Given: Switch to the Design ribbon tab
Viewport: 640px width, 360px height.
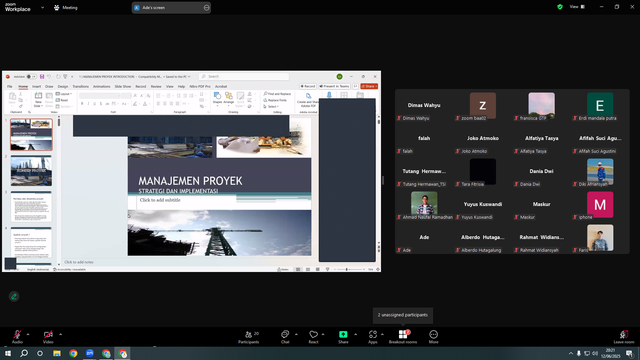Looking at the screenshot, I should coord(63,87).
